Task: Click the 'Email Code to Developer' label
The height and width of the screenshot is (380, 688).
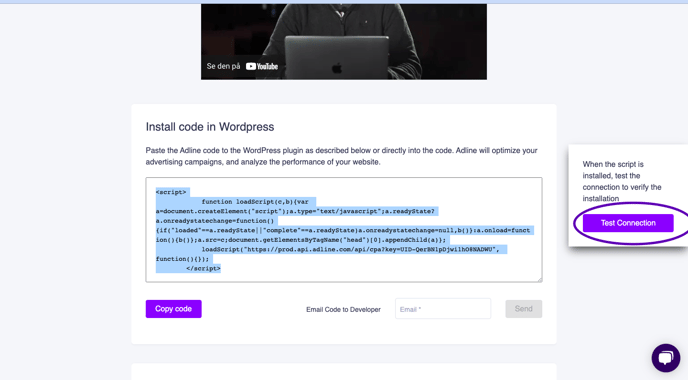Action: (x=343, y=309)
